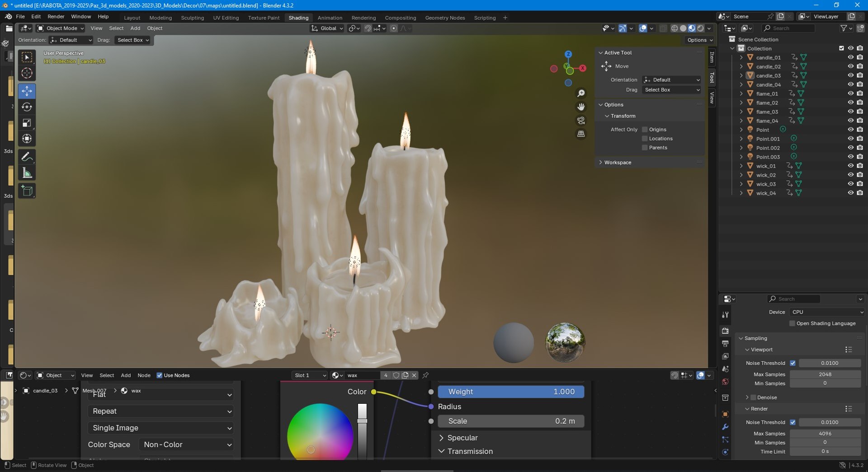Click the Zoom magnifier viewport gizmo
Viewport: 868px width, 472px height.
tap(581, 93)
